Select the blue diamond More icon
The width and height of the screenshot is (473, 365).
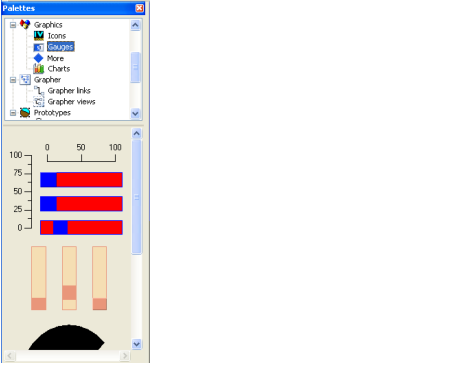click(39, 58)
